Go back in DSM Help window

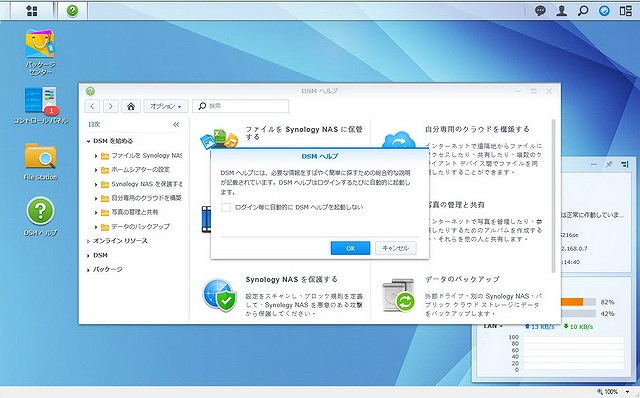[x=92, y=106]
